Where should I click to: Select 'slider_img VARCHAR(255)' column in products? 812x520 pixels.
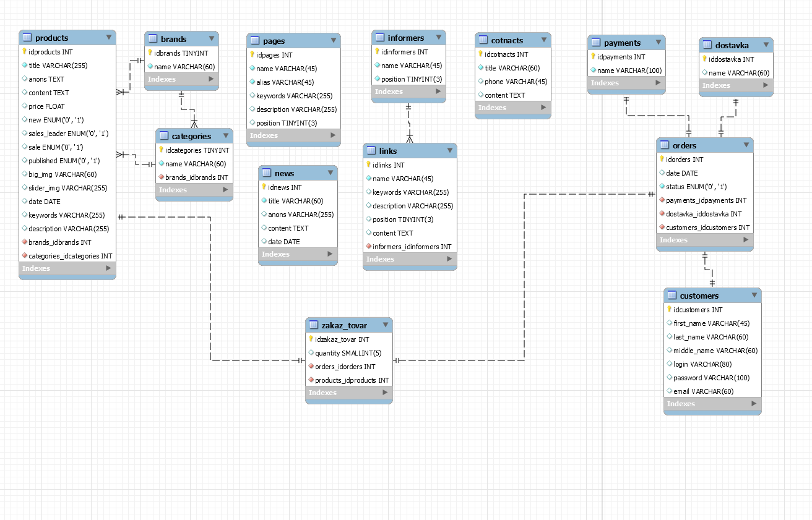point(67,188)
